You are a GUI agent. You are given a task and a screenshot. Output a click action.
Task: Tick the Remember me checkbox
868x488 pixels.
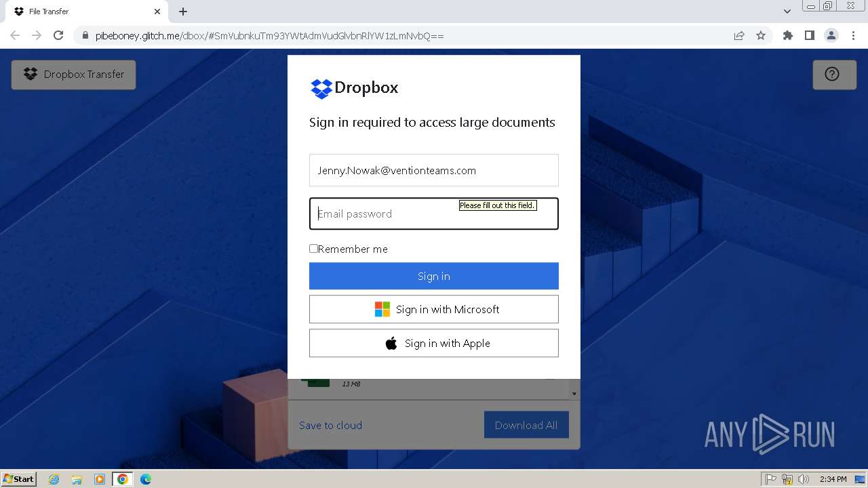click(x=313, y=249)
